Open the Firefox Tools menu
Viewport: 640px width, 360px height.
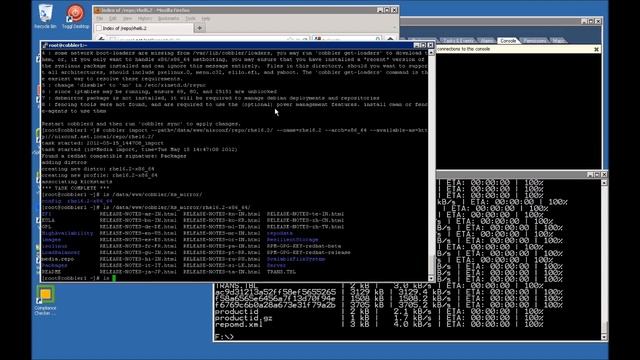point(191,19)
